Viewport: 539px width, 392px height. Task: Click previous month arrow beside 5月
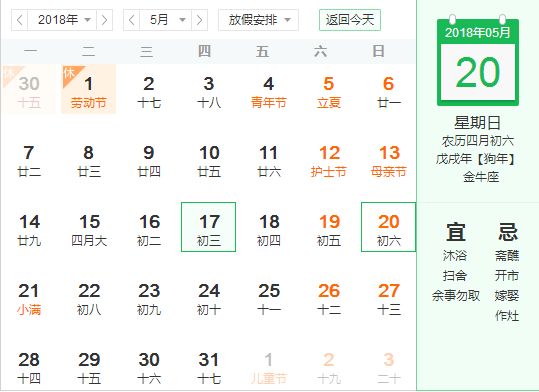tap(132, 20)
